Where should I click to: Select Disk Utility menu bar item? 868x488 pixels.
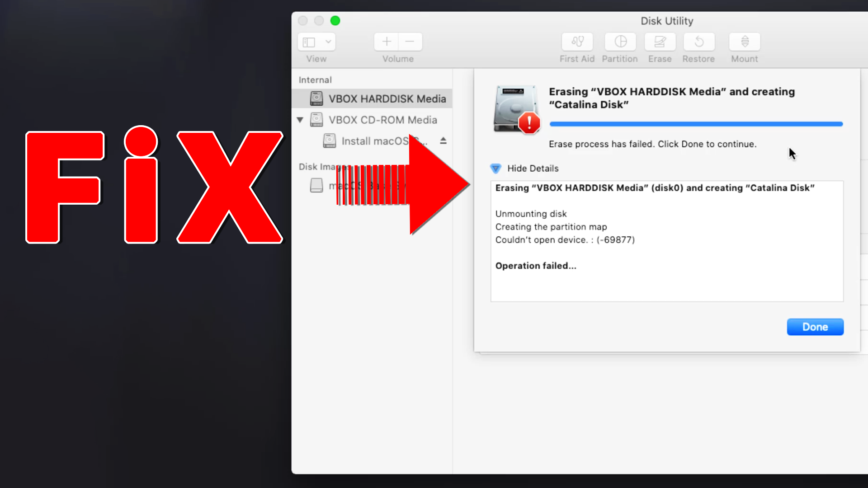pos(667,21)
